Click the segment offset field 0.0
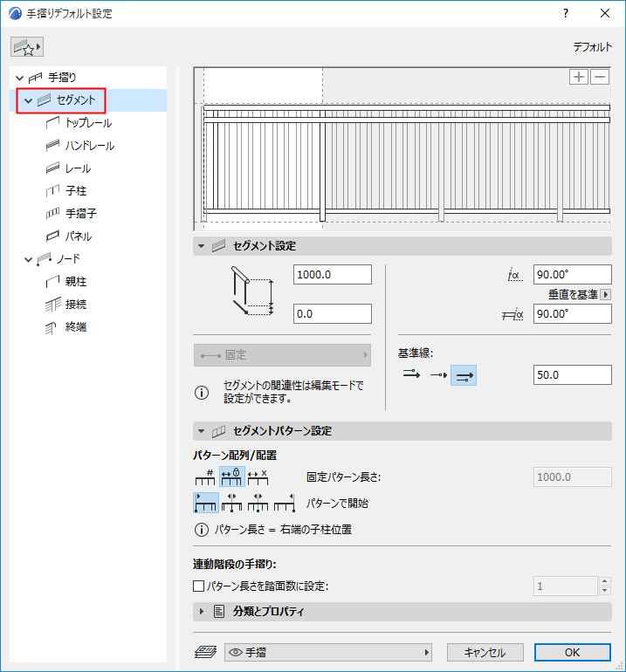Viewport: 626px width, 672px height. pos(333,313)
